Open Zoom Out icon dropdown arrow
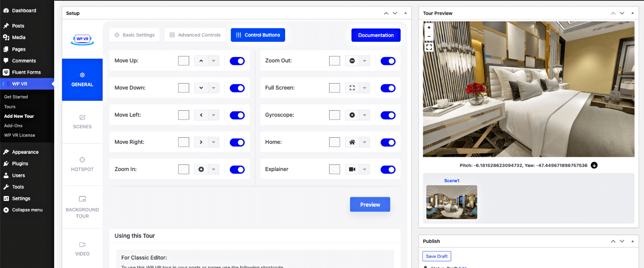 (x=365, y=61)
